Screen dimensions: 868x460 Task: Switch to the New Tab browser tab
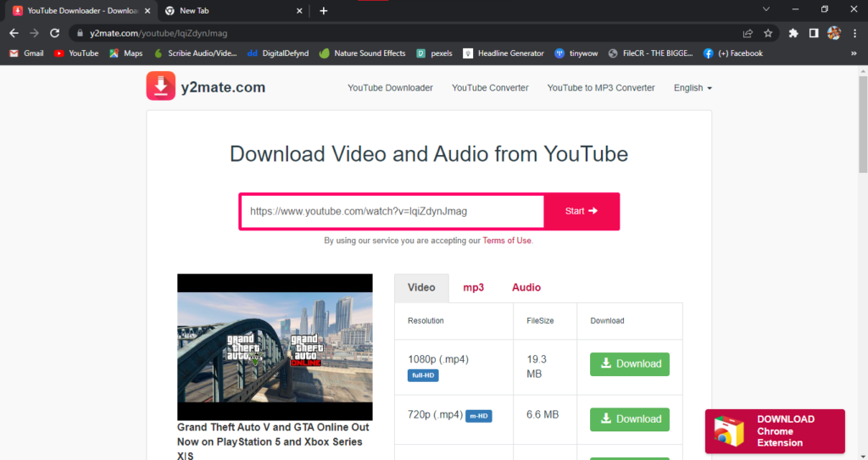pos(234,10)
